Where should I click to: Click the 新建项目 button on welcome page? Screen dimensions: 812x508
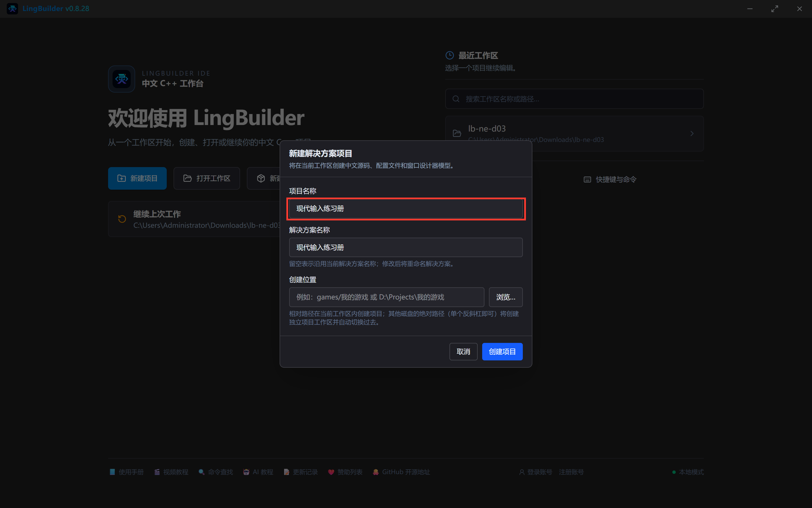tap(137, 178)
